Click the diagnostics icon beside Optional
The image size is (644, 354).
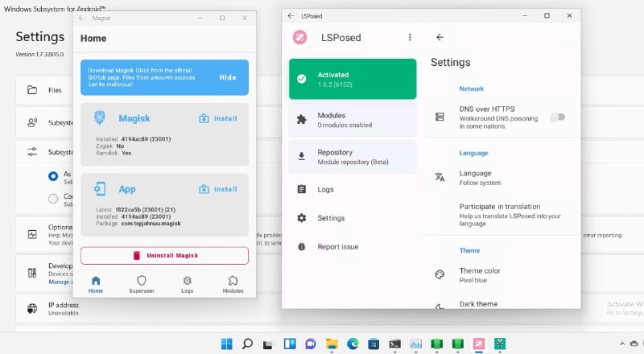pyautogui.click(x=32, y=234)
